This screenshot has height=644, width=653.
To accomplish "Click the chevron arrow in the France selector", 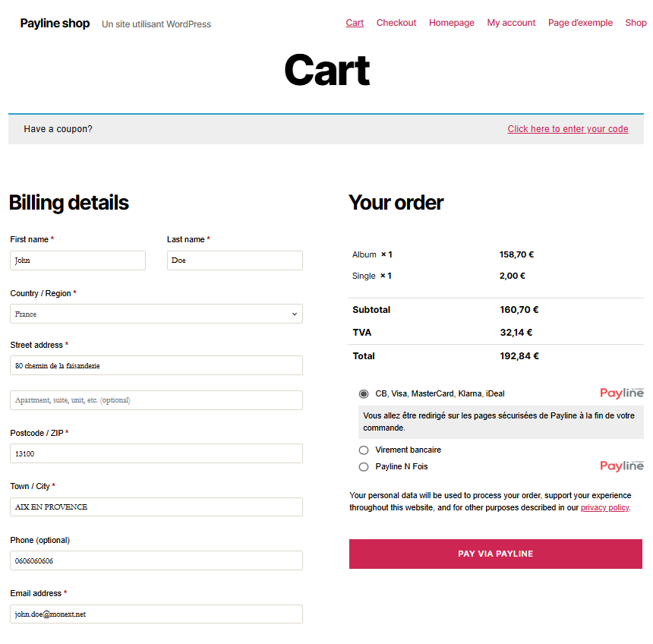I will (x=295, y=314).
